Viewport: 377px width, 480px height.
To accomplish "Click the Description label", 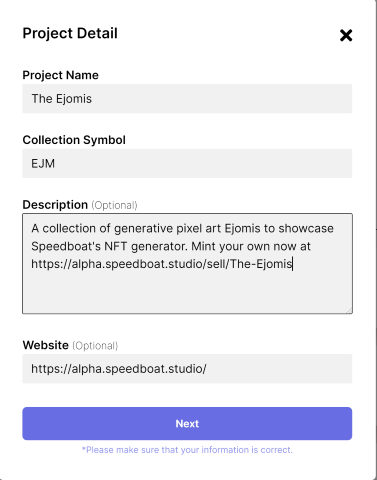I will pos(55,205).
